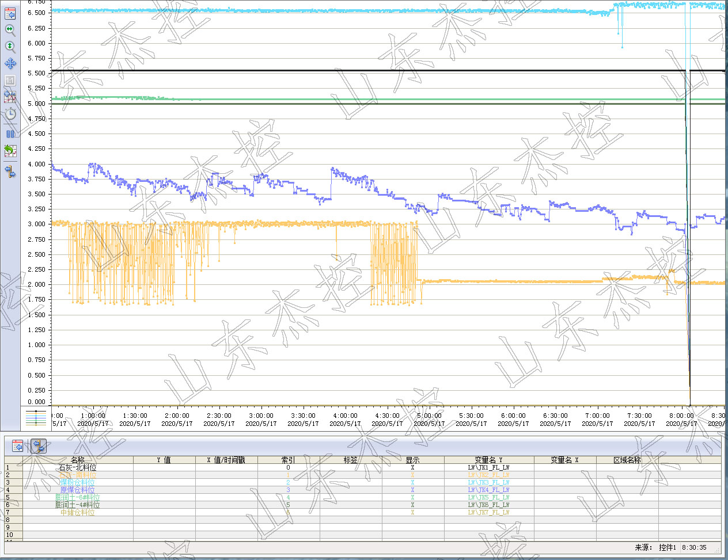The width and height of the screenshot is (728, 560).
Task: Click variable name LW\JK7_FL_LW
Action: coord(489,512)
